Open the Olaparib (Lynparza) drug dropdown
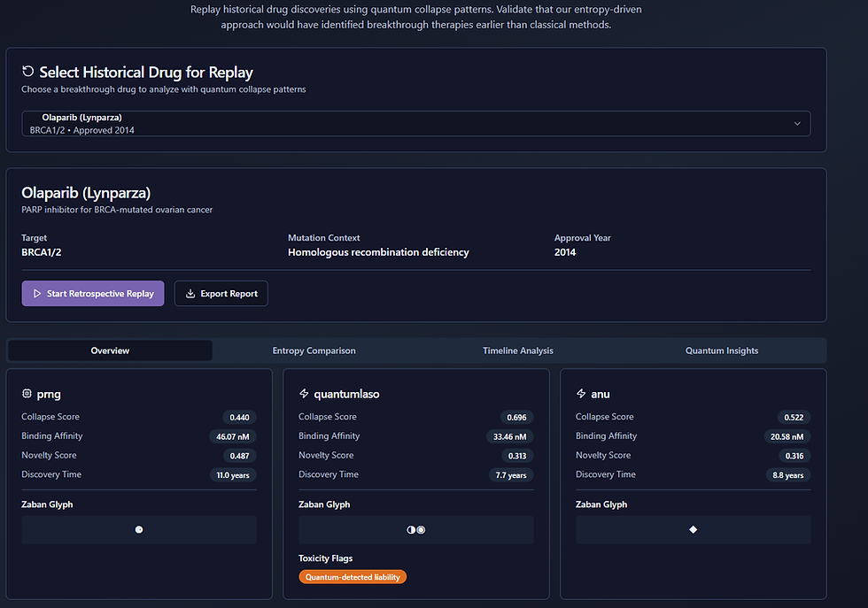 click(x=416, y=123)
